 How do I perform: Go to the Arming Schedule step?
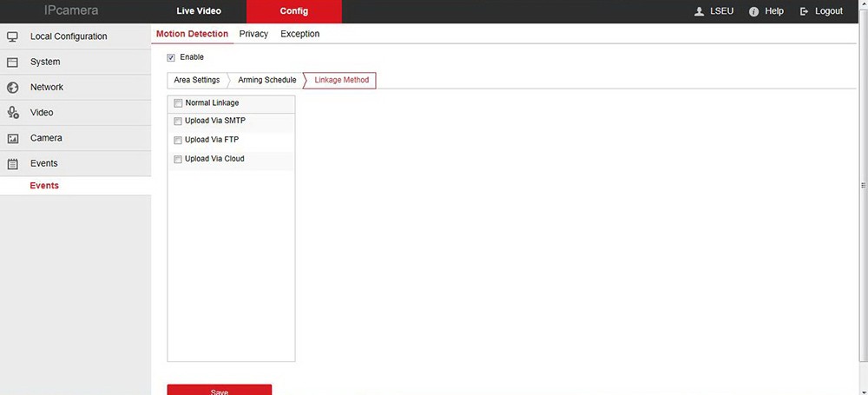266,80
